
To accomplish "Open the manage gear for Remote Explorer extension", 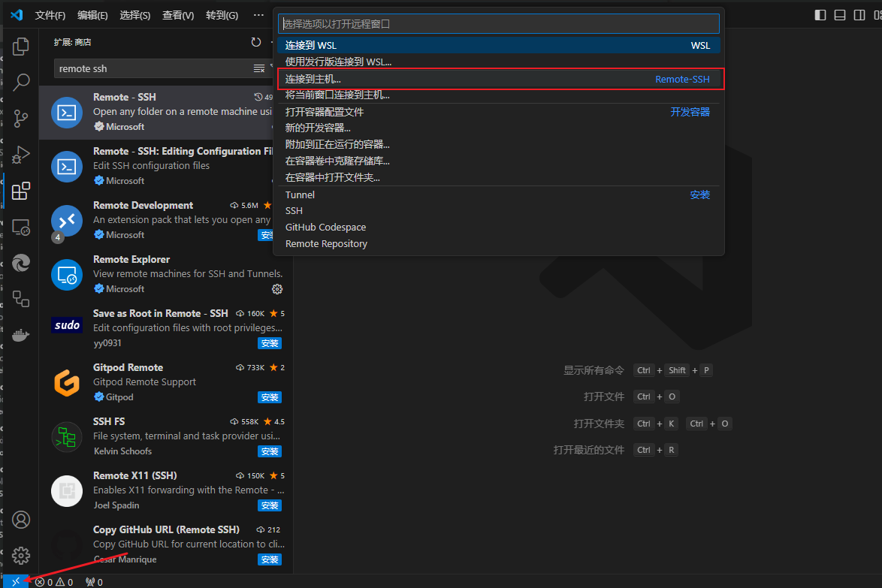I will tap(277, 289).
